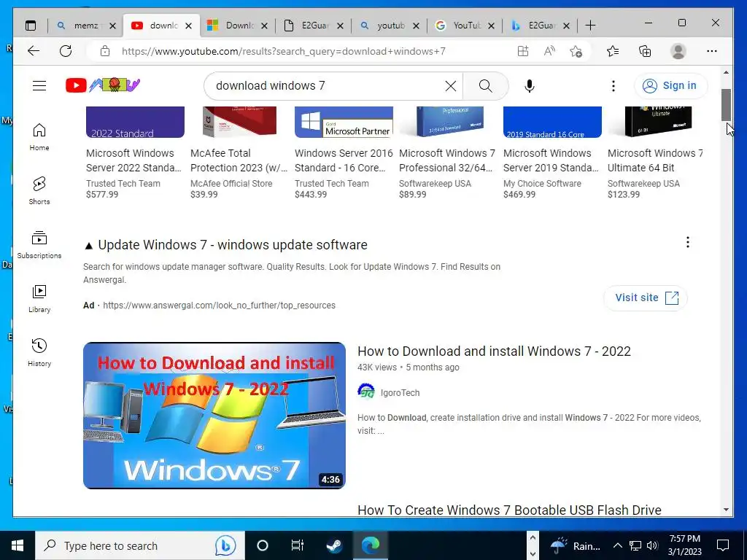Open How To Create Bootable USB video title
The width and height of the screenshot is (747, 560).
tap(509, 510)
